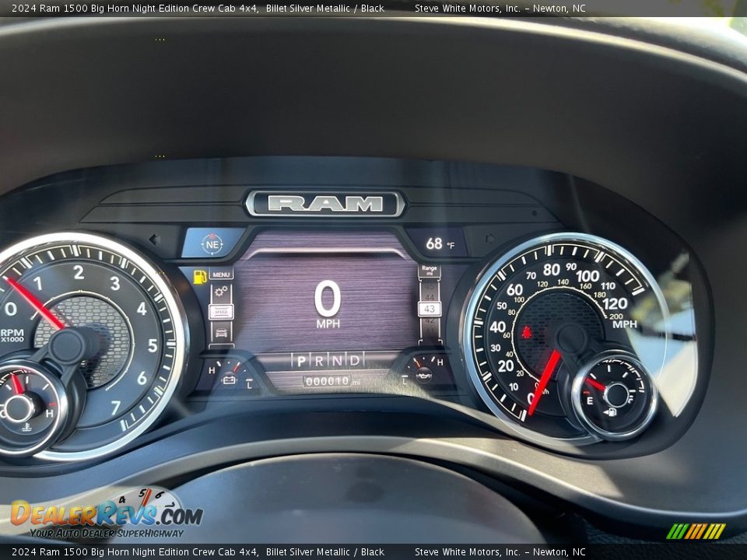Viewport: 747px width, 560px height.
Task: Click the bottom 2024 Ram 1500 caption
Action: pos(198,552)
